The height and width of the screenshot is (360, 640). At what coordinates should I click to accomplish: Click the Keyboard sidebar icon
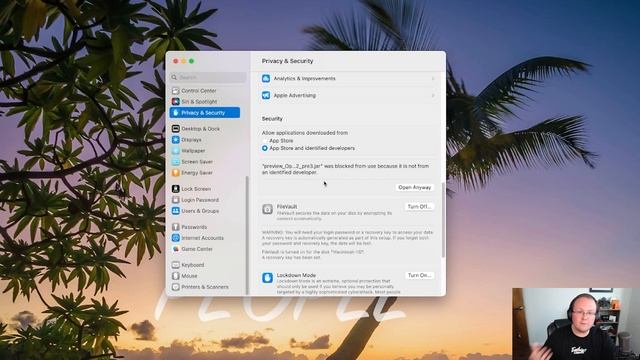tap(176, 265)
